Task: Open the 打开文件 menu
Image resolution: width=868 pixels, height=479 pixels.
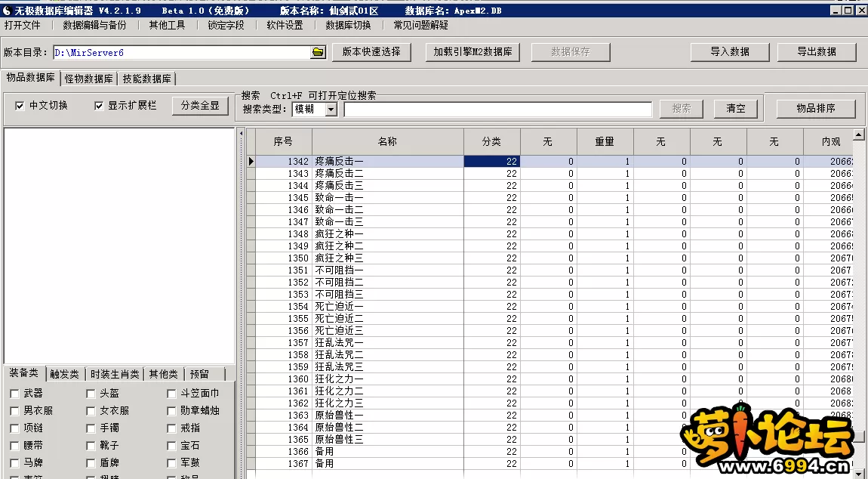Action: point(23,25)
